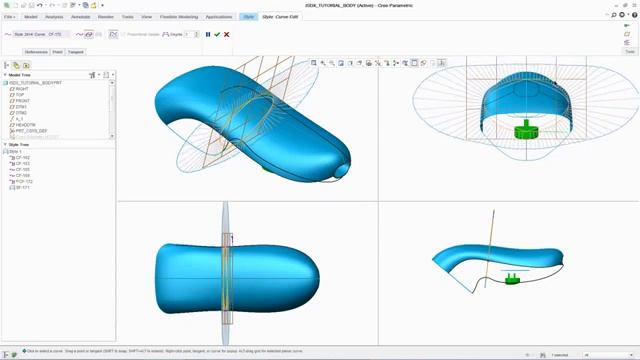The width and height of the screenshot is (640, 360).
Task: Open the Model ribbon tab
Action: [x=31, y=17]
